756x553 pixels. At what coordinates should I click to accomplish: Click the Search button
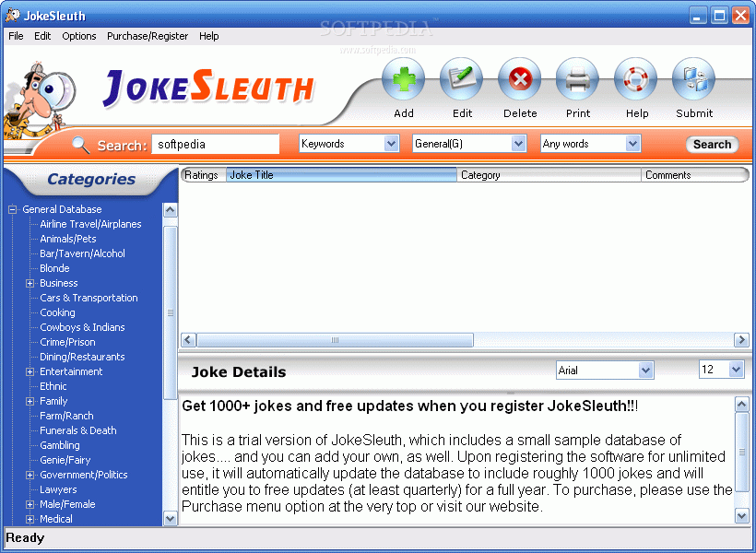pyautogui.click(x=712, y=144)
